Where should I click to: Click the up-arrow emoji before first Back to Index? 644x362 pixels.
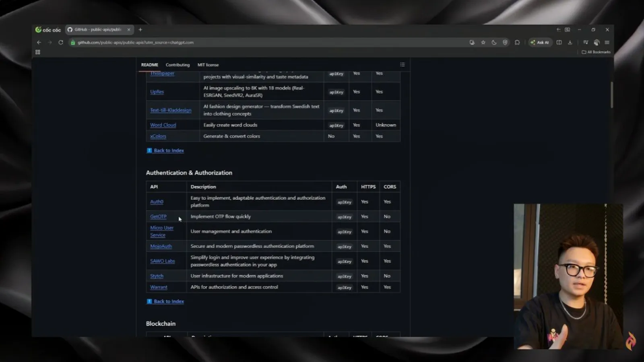149,150
